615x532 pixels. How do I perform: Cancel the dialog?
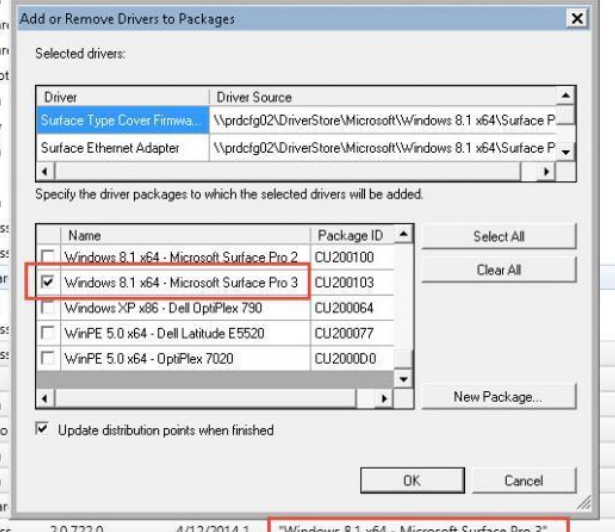tap(524, 480)
